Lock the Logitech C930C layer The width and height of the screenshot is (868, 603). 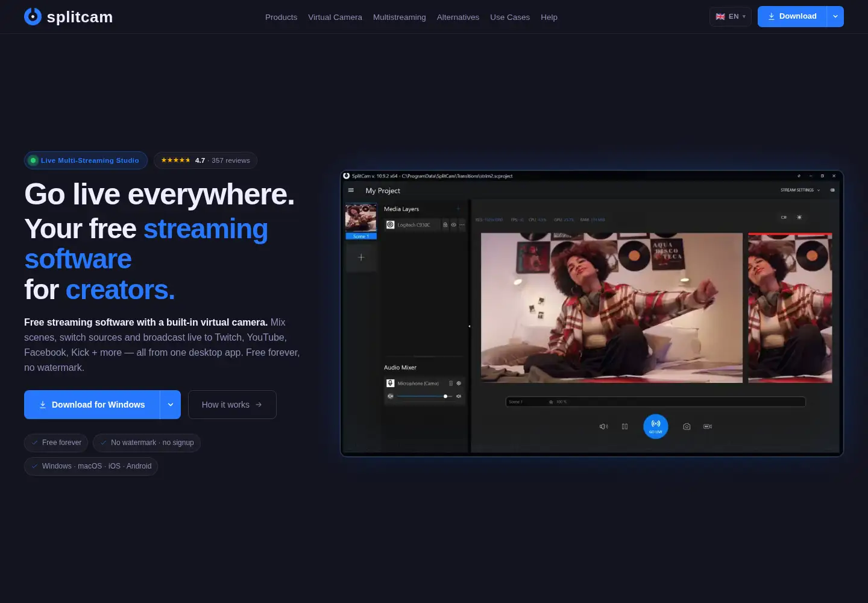(x=445, y=225)
